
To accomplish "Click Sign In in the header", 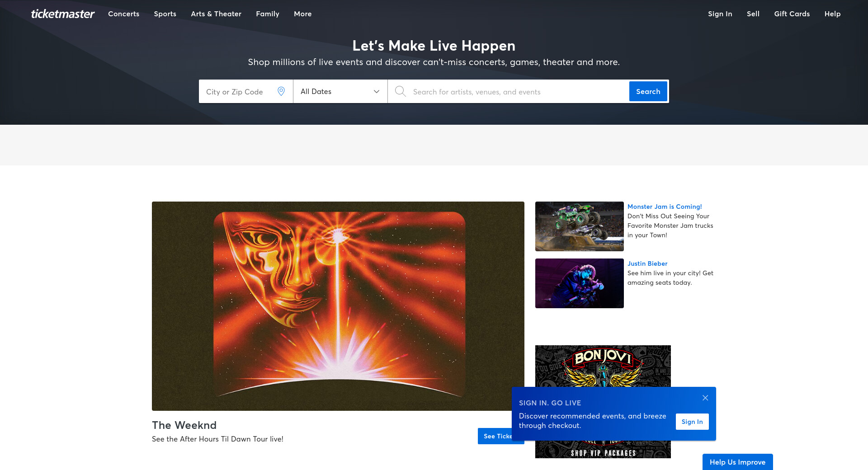I will coord(720,14).
